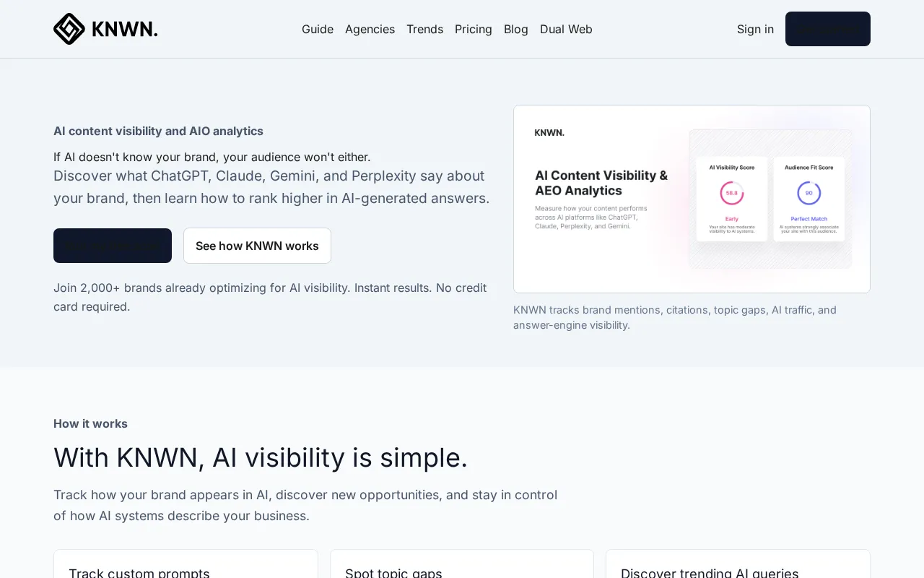Viewport: 924px width, 578px height.
Task: Select Dual Web in the header
Action: [x=566, y=29]
